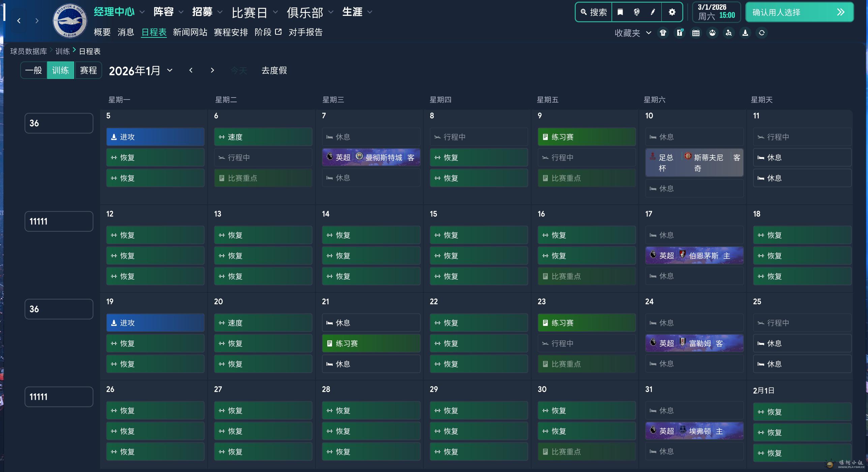
Task: Open the player search scouting icon
Action: (x=728, y=33)
